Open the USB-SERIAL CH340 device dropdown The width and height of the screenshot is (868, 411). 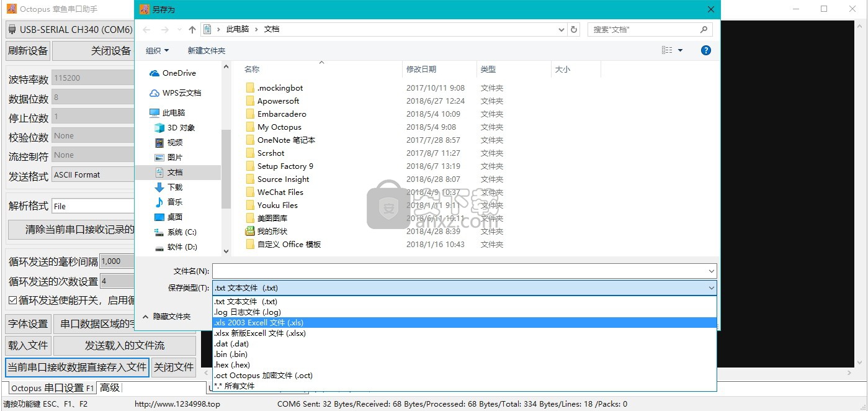point(69,30)
